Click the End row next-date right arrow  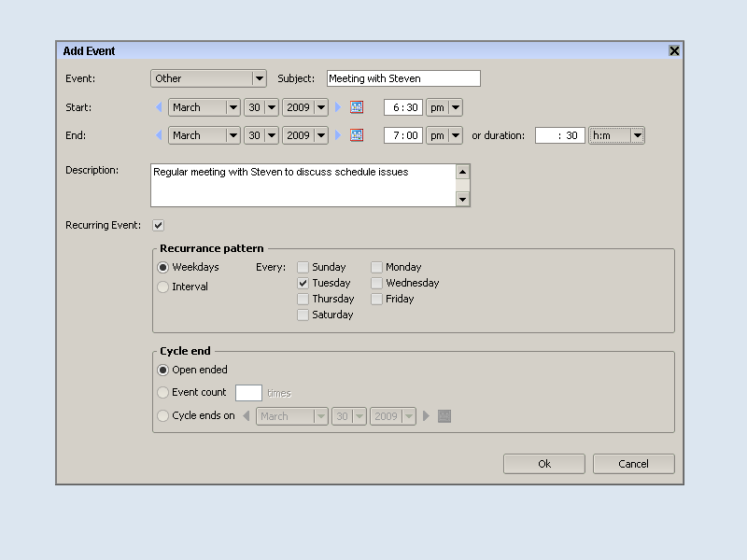(x=338, y=135)
